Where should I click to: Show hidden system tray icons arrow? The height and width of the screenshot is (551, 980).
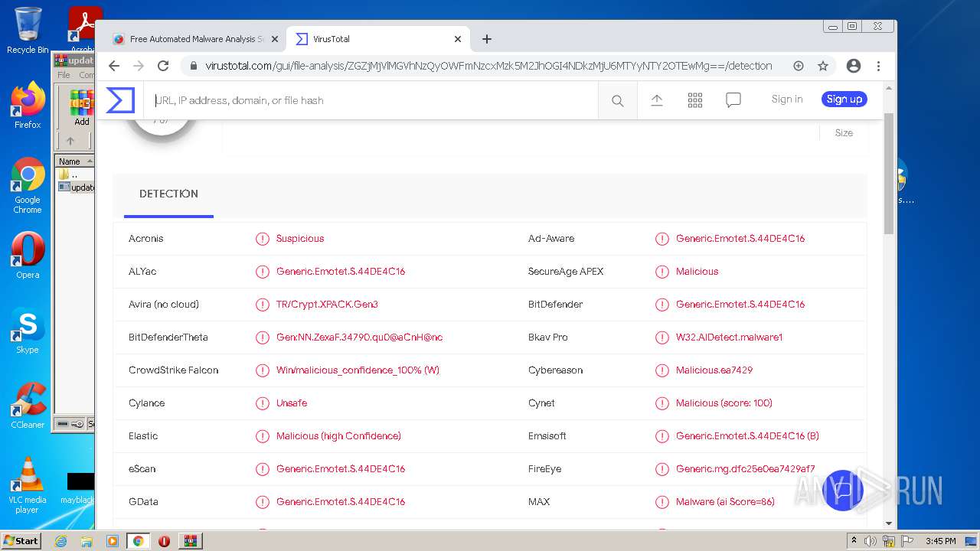[x=854, y=541]
